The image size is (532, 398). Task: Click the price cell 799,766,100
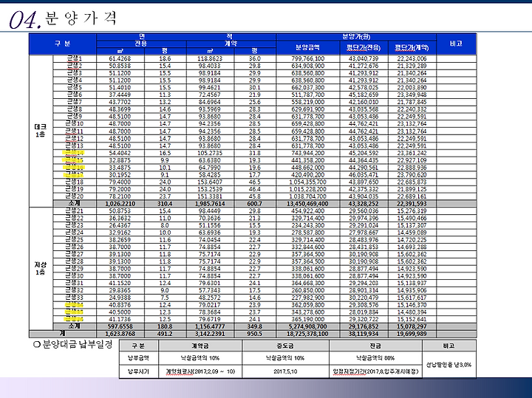(x=307, y=58)
